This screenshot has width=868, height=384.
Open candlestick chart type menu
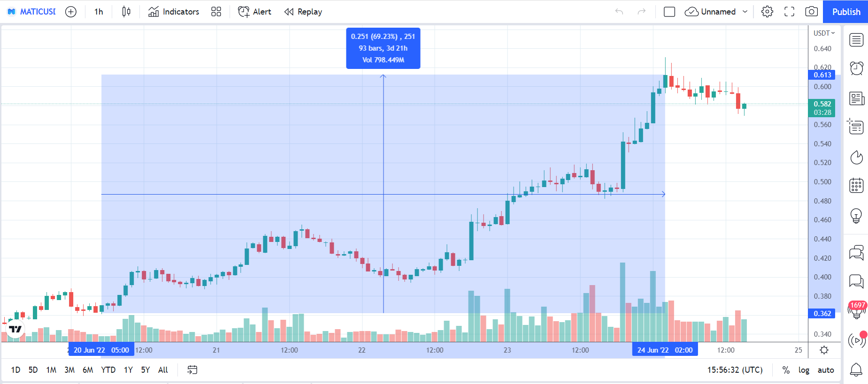pos(126,12)
